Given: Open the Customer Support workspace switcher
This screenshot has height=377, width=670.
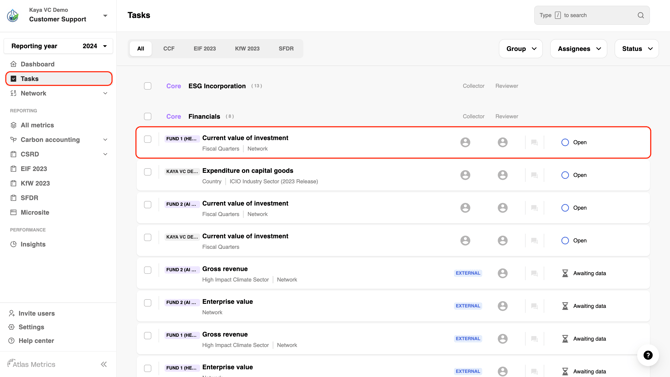Looking at the screenshot, I should tap(105, 16).
